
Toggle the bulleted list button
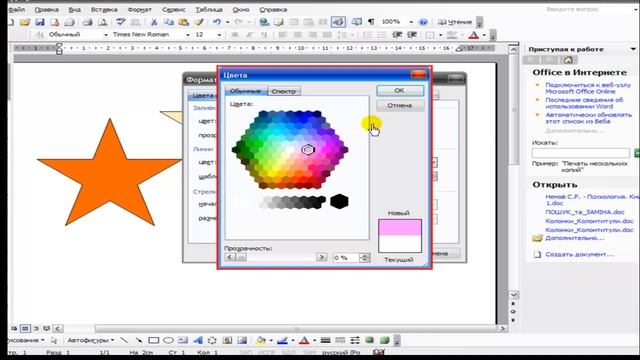point(382,35)
